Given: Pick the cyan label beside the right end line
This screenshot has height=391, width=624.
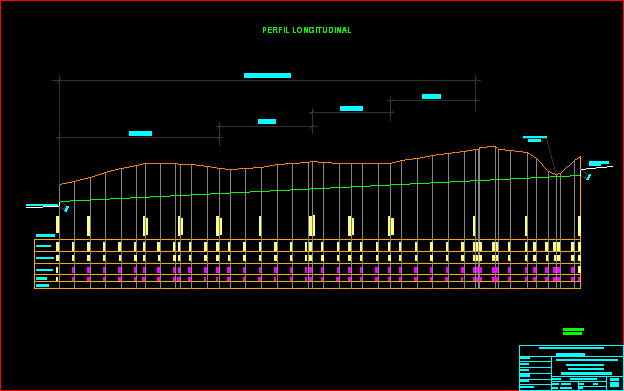Looking at the screenshot, I should coord(599,163).
